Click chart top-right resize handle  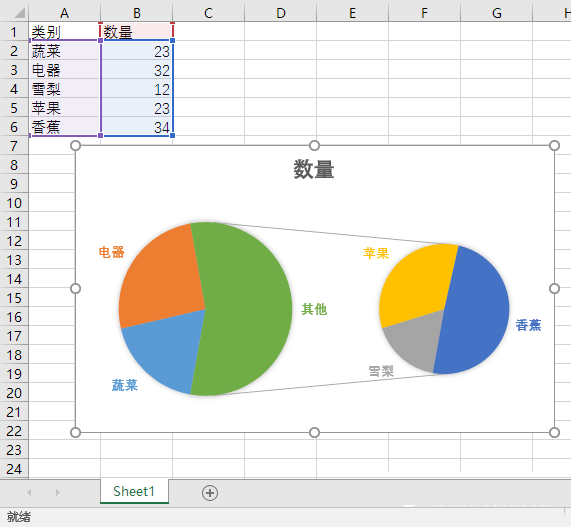[554, 146]
